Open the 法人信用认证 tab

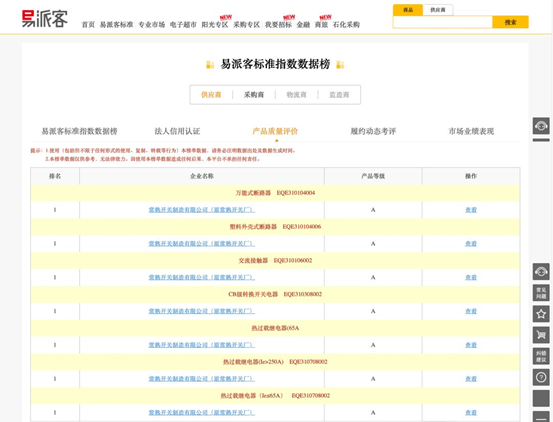[x=177, y=131]
